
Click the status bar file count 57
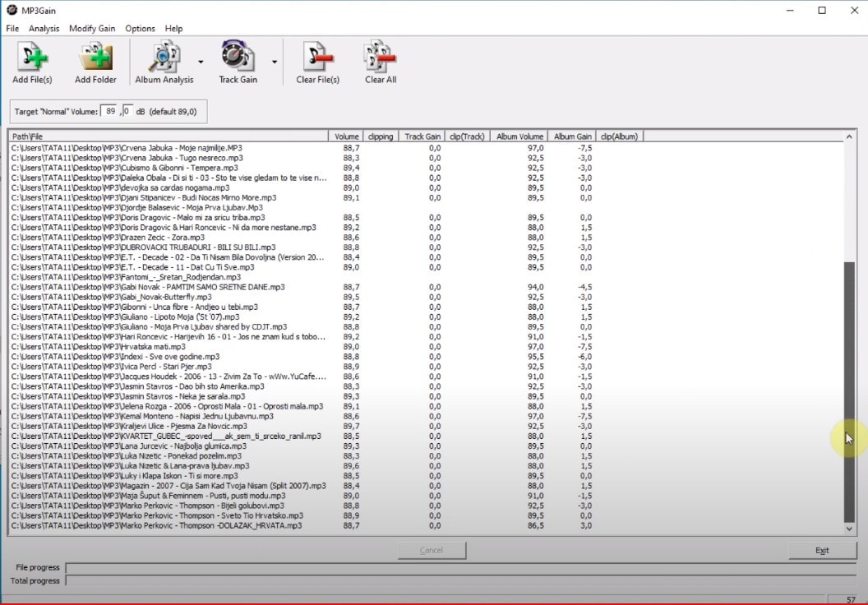pos(850,599)
